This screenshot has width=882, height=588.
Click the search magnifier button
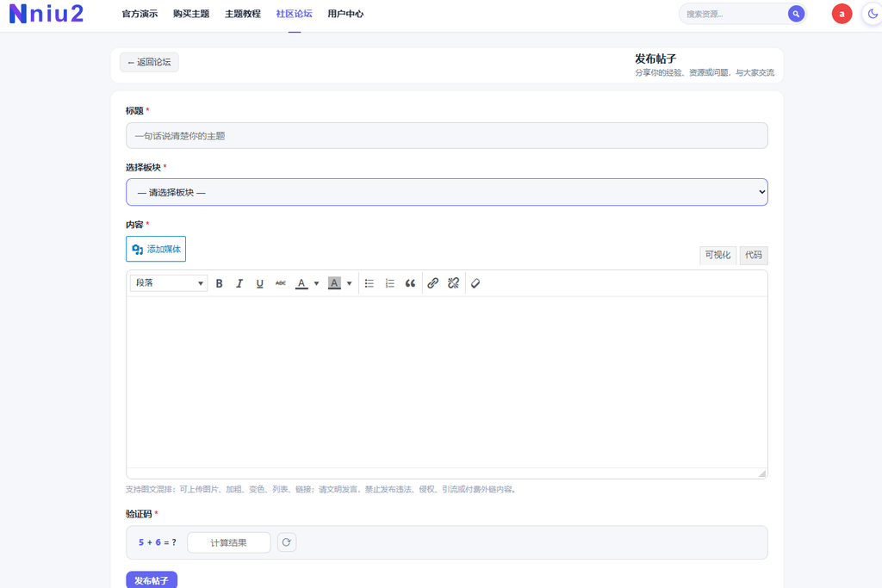(795, 14)
